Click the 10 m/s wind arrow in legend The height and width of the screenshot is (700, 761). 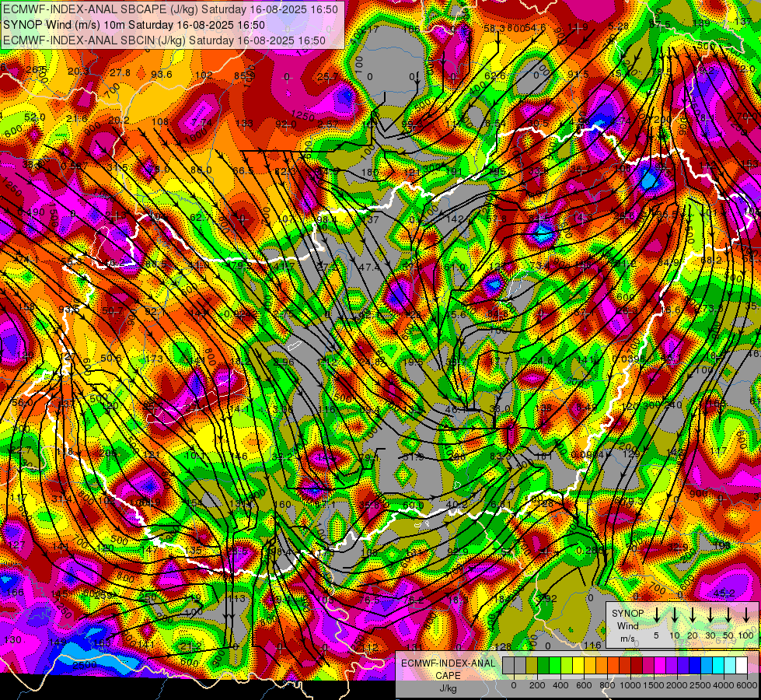(675, 615)
